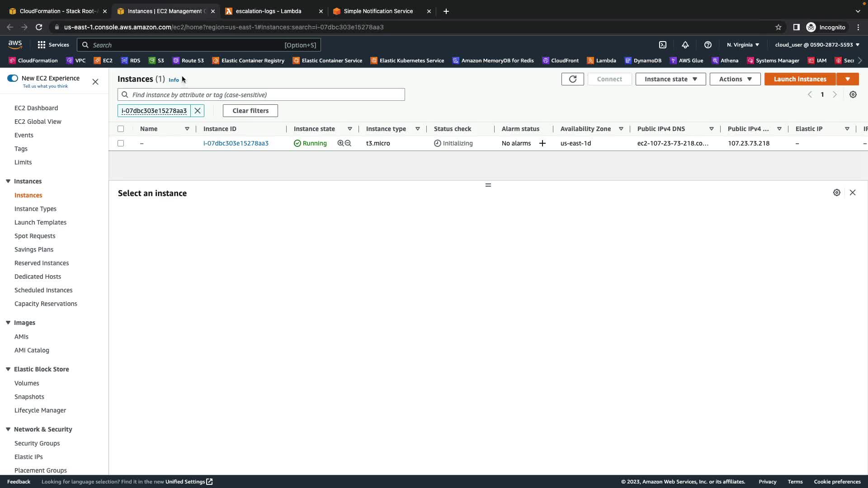Screen dimensions: 868x488
Task: Expand the Actions dropdown menu
Action: (x=735, y=79)
